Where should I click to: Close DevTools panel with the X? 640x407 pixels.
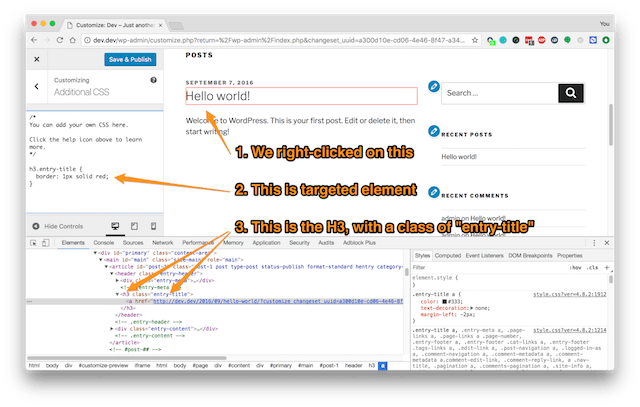(607, 243)
